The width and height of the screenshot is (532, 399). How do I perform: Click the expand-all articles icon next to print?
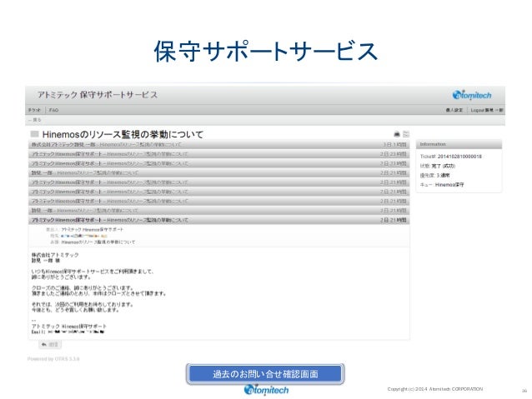tap(406, 134)
